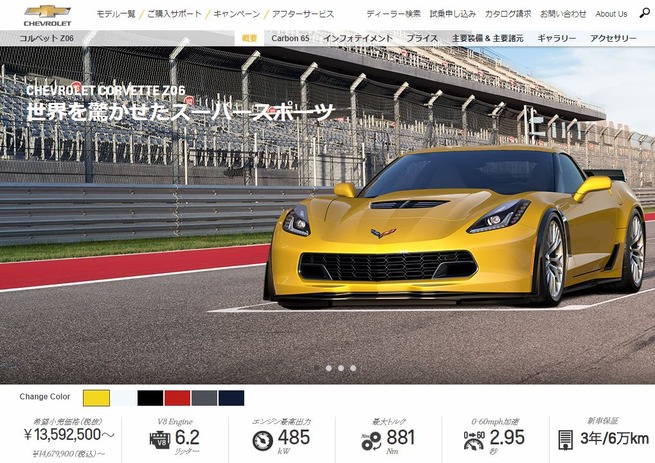Viewport: 655px width, 463px height.
Task: Switch to the インフォテイメント tab
Action: pyautogui.click(x=358, y=38)
